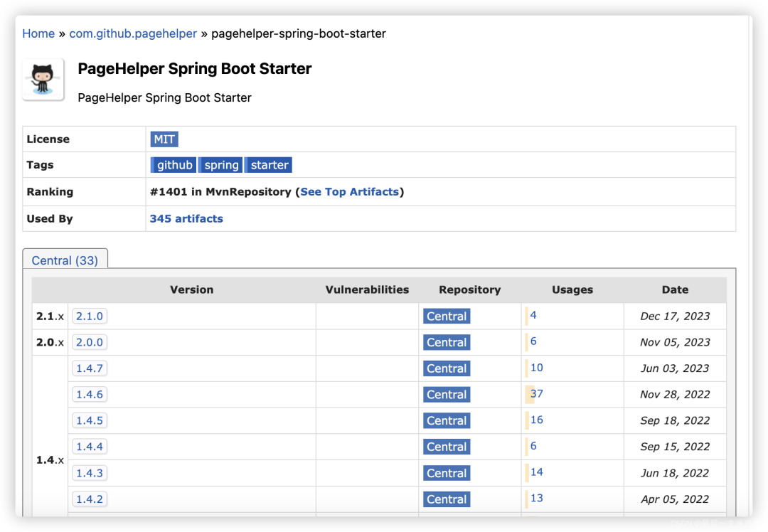The width and height of the screenshot is (768, 532).
Task: View the 345 artifacts used-by list
Action: [x=186, y=218]
